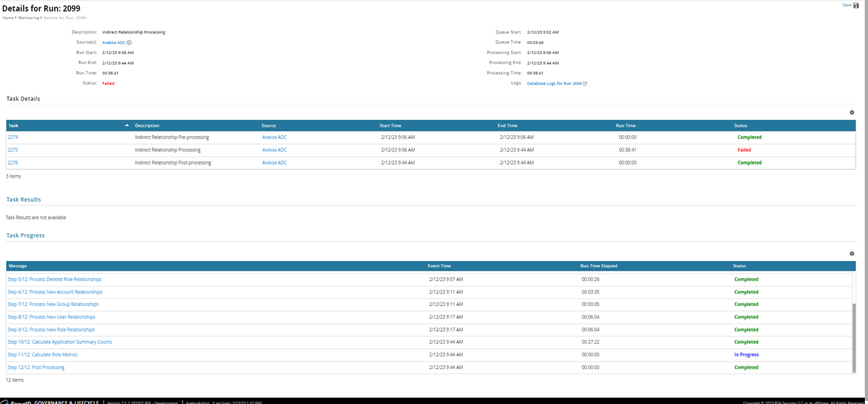868x404 pixels.
Task: Click Aveksa ADC source for task 2274
Action: point(274,137)
